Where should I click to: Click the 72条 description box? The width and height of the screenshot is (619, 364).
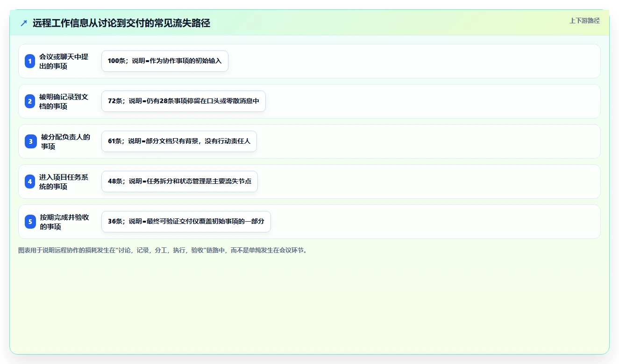point(184,101)
